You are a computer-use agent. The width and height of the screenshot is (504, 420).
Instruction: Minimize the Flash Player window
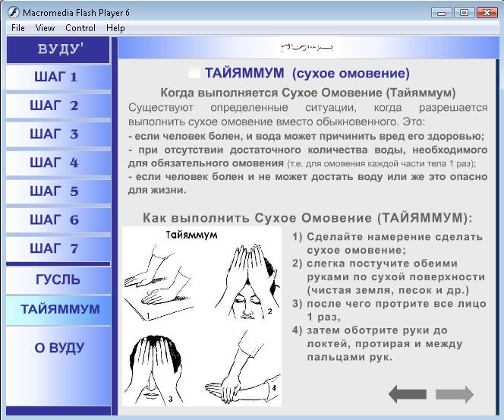pyautogui.click(x=441, y=13)
